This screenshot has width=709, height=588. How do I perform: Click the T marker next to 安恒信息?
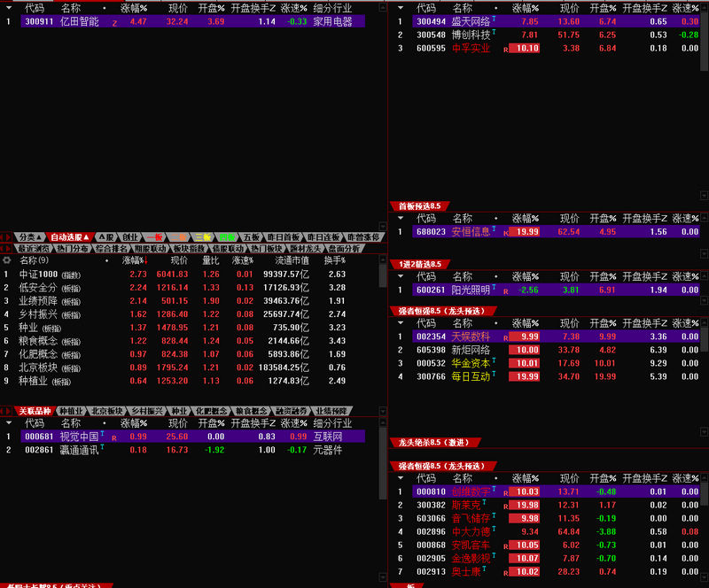(494, 229)
